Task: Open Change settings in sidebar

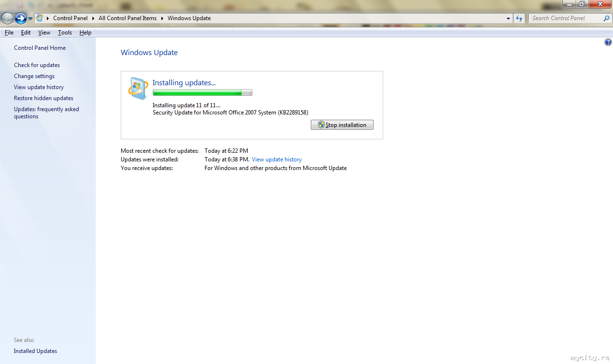Action: 34,76
